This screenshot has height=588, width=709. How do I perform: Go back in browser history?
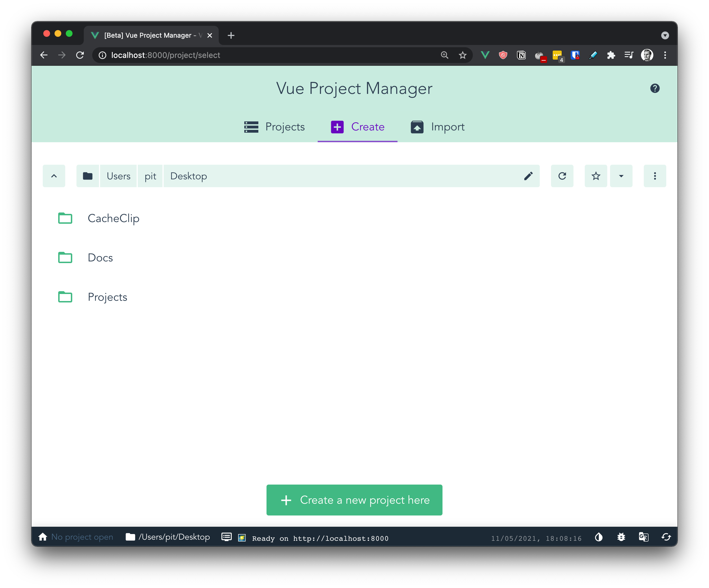coord(44,55)
